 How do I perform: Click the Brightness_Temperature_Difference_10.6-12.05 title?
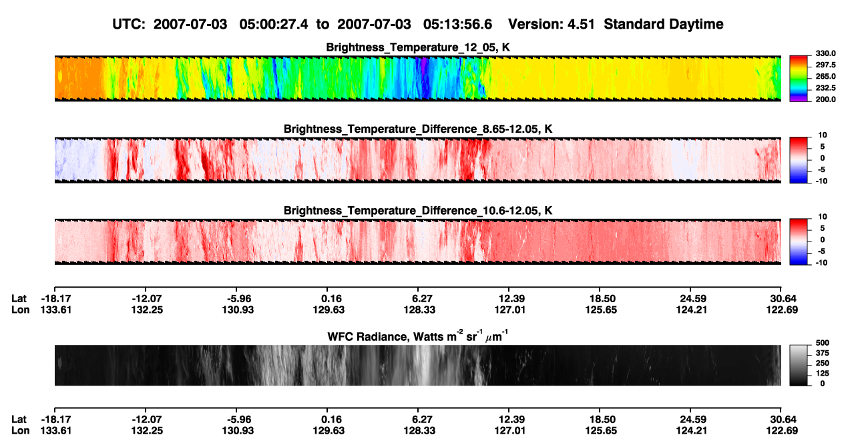click(x=418, y=211)
